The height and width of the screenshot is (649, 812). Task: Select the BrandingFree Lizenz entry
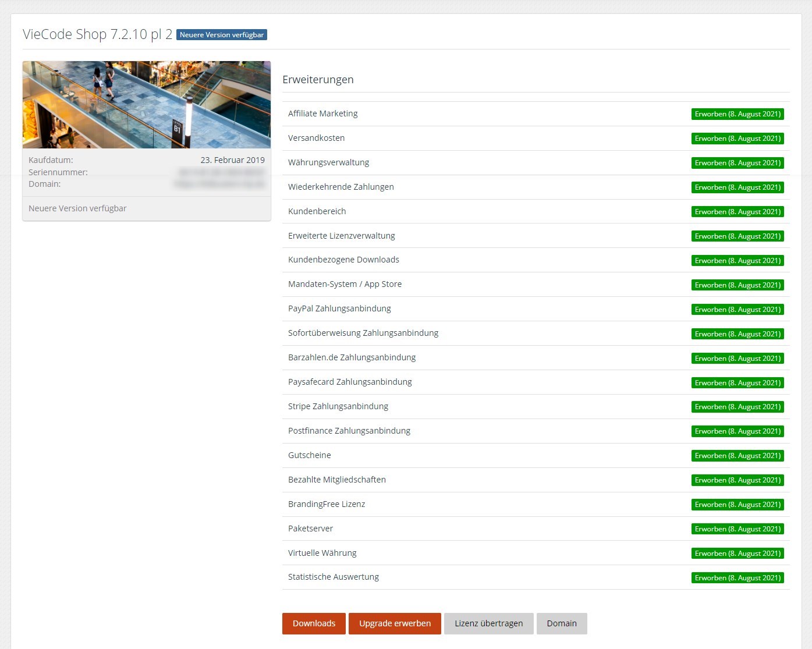point(327,504)
